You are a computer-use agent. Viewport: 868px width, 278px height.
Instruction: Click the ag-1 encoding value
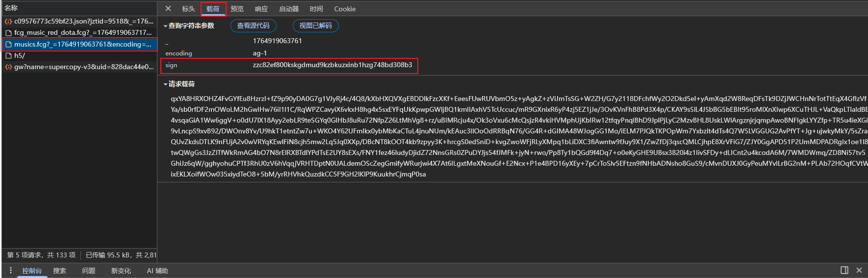click(x=260, y=53)
